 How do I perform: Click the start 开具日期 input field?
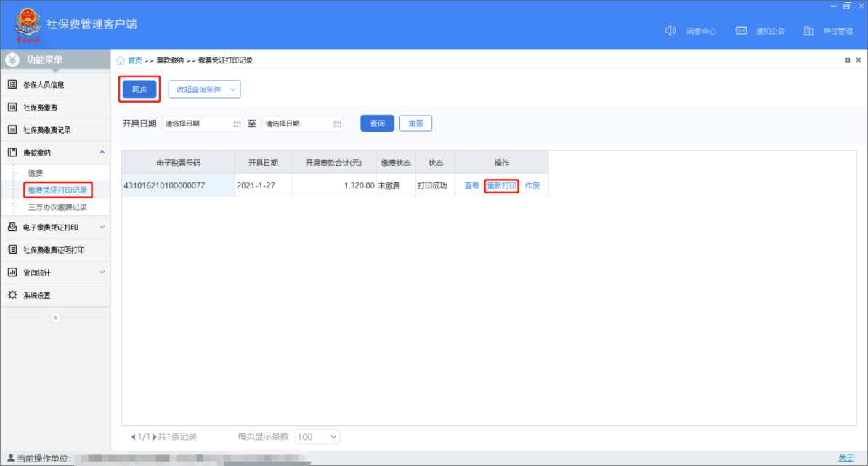pyautogui.click(x=196, y=124)
